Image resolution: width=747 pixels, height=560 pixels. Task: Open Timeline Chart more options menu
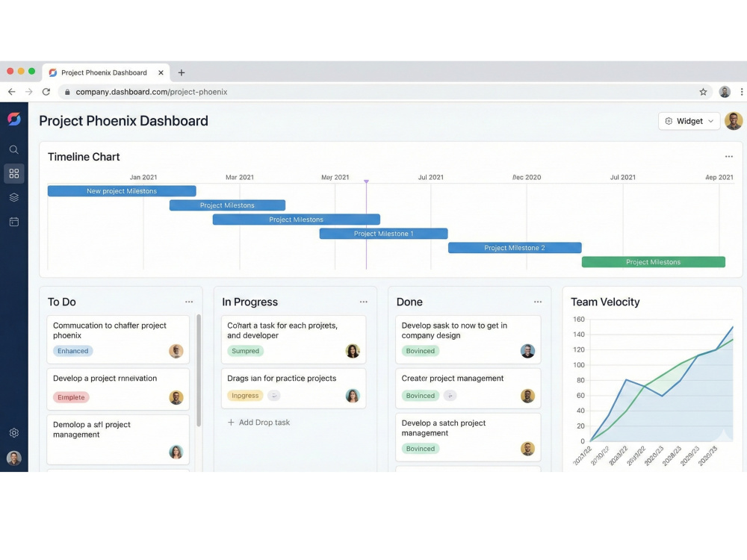click(729, 157)
